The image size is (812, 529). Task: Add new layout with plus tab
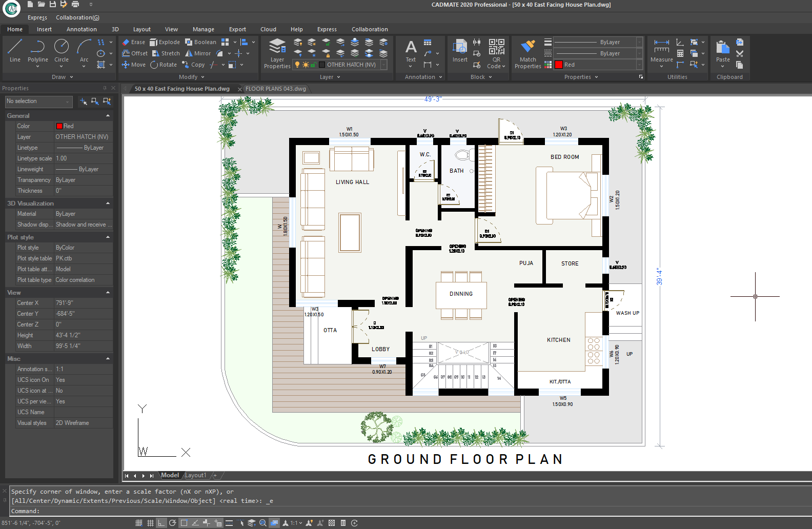point(215,475)
